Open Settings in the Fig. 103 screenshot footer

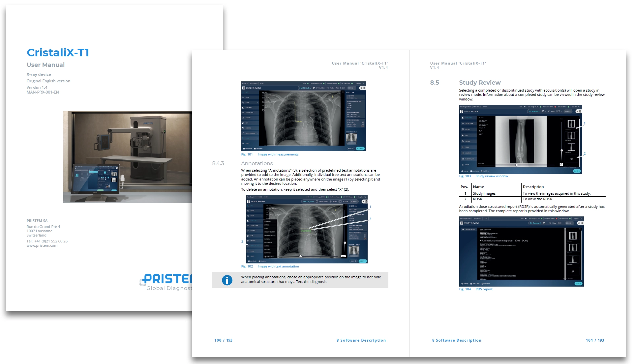pyautogui.click(x=465, y=171)
